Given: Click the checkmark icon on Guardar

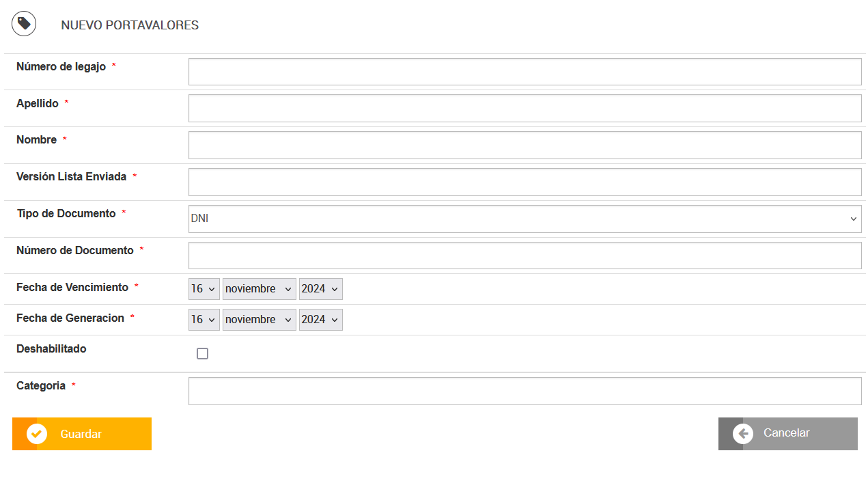Looking at the screenshot, I should pyautogui.click(x=37, y=434).
